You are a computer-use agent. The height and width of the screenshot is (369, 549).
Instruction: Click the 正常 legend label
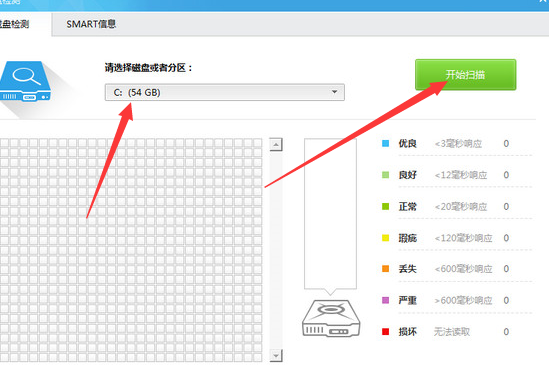click(x=407, y=207)
